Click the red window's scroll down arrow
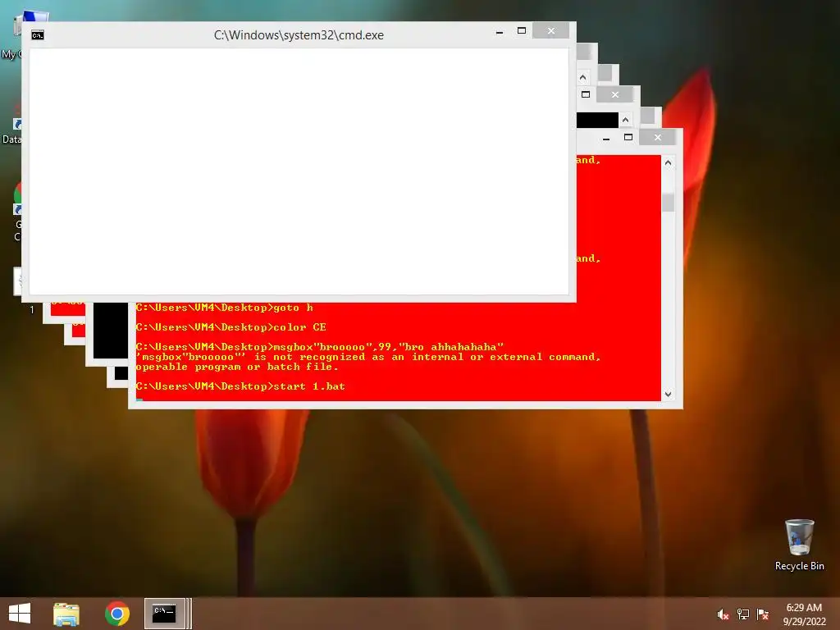This screenshot has height=630, width=840. click(x=668, y=395)
